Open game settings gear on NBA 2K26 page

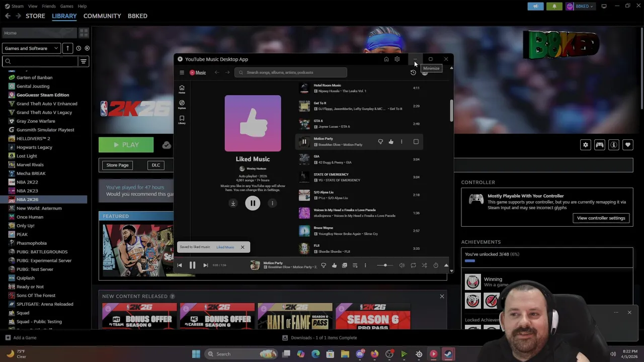click(586, 145)
